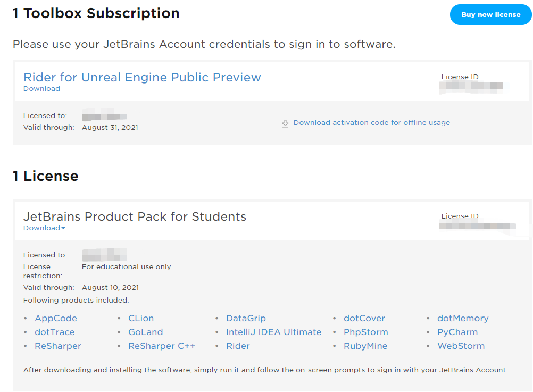Open the CLion product link

coord(141,318)
